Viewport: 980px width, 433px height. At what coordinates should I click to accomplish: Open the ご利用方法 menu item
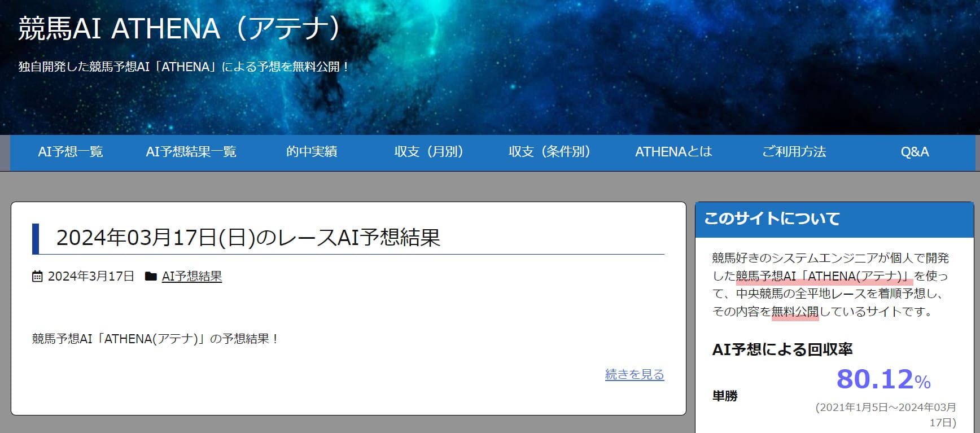pyautogui.click(x=794, y=152)
